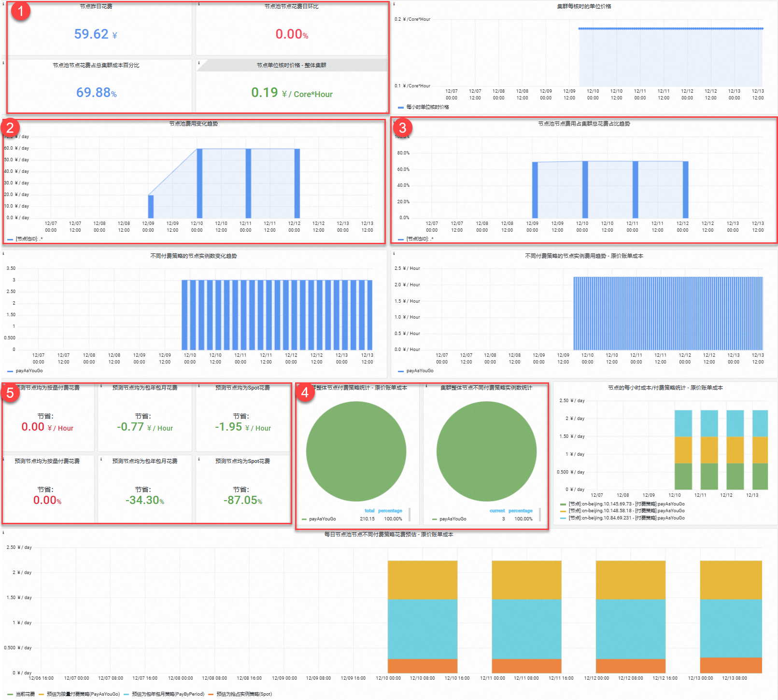This screenshot has height=700, width=778.
Task: Open menu of 节点昨日花费 panel title
Action: tap(96, 6)
